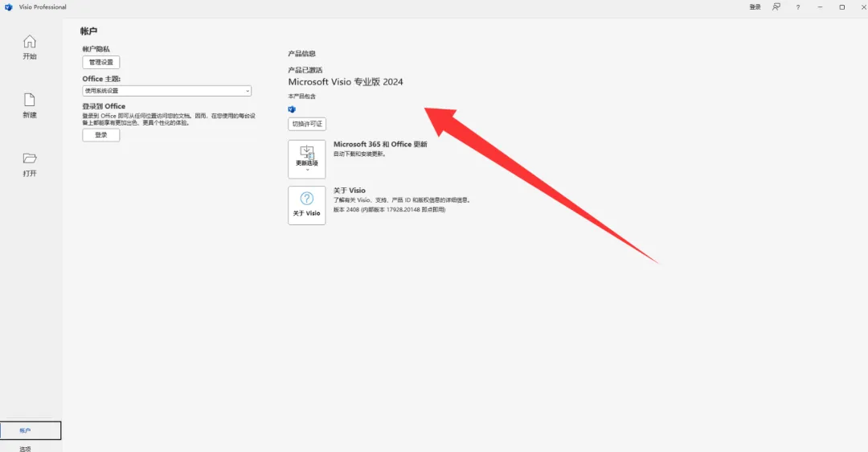Image resolution: width=868 pixels, height=452 pixels.
Task: Open the 开始 (Home) page icon
Action: click(30, 42)
